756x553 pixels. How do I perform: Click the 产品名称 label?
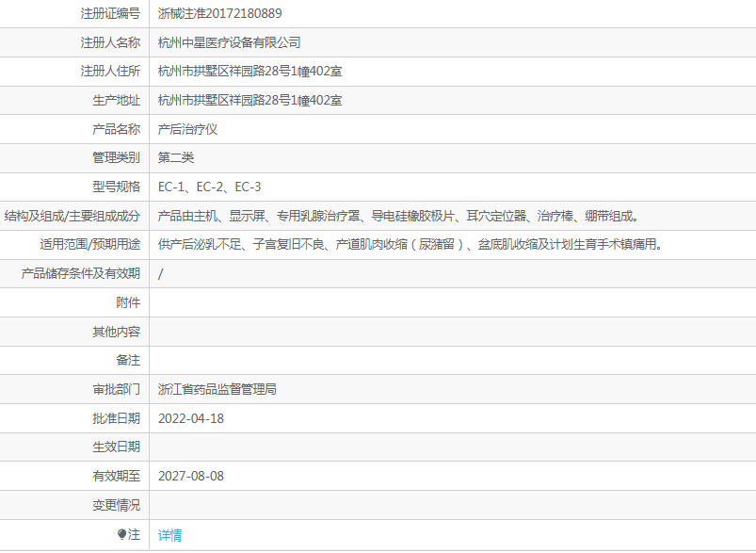pyautogui.click(x=116, y=129)
